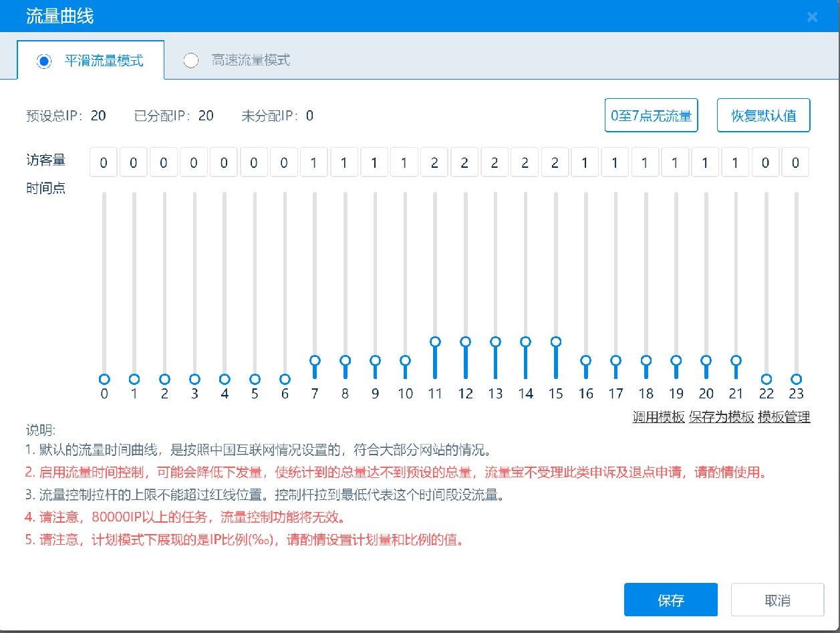840x633 pixels.
Task: Click the 0至7点无流量 button
Action: click(x=651, y=116)
